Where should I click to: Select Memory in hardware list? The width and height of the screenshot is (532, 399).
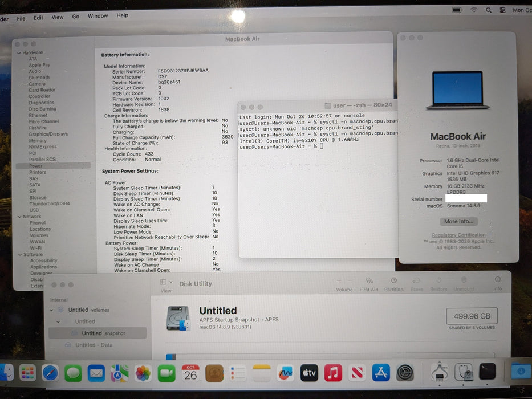tap(37, 140)
